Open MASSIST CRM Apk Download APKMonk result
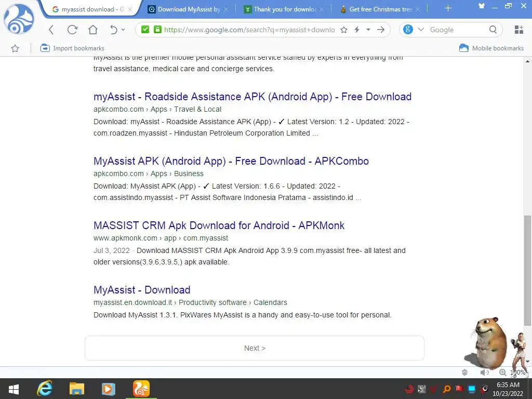The width and height of the screenshot is (532, 399). (219, 225)
